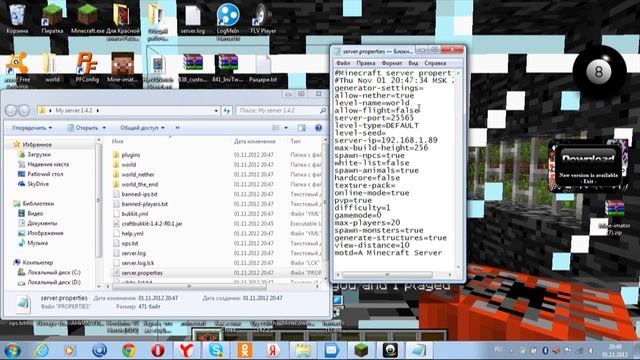Screen dimensions: 640x360
Task: Toggle the Explorer preview pane icon
Action: [302, 128]
